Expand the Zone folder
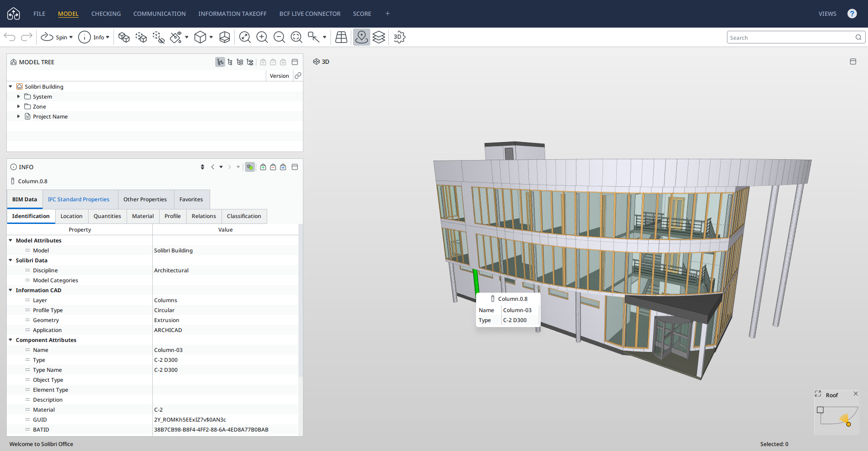Viewport: 868px width, 451px height. click(19, 106)
